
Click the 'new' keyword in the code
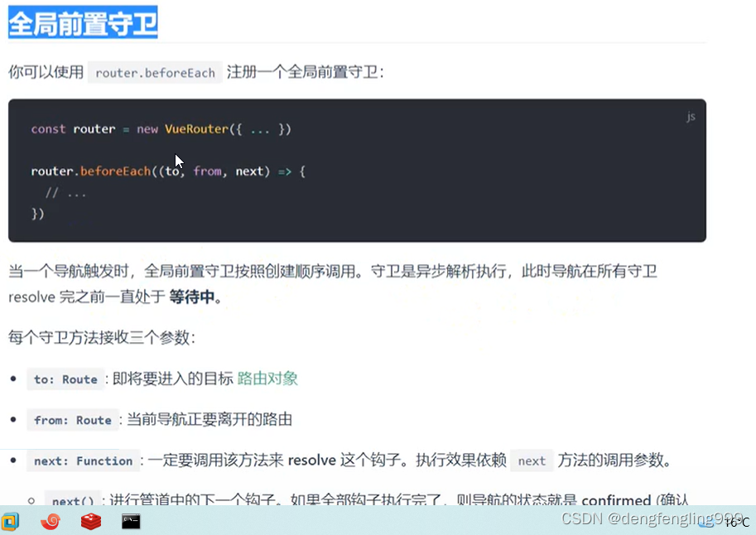pyautogui.click(x=147, y=129)
